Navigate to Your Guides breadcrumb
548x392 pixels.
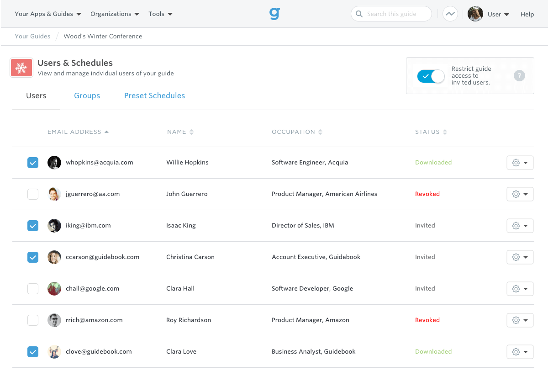click(x=32, y=36)
